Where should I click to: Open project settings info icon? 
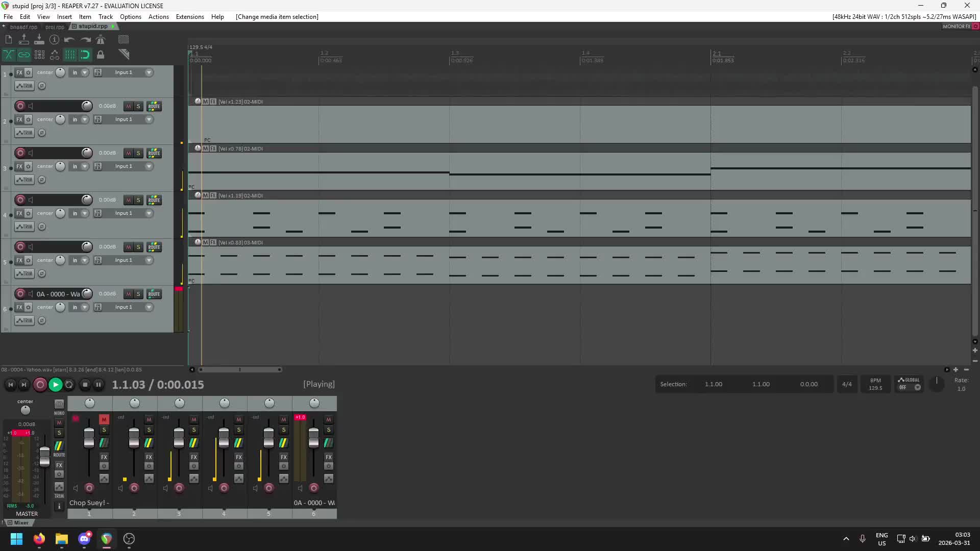tap(54, 39)
